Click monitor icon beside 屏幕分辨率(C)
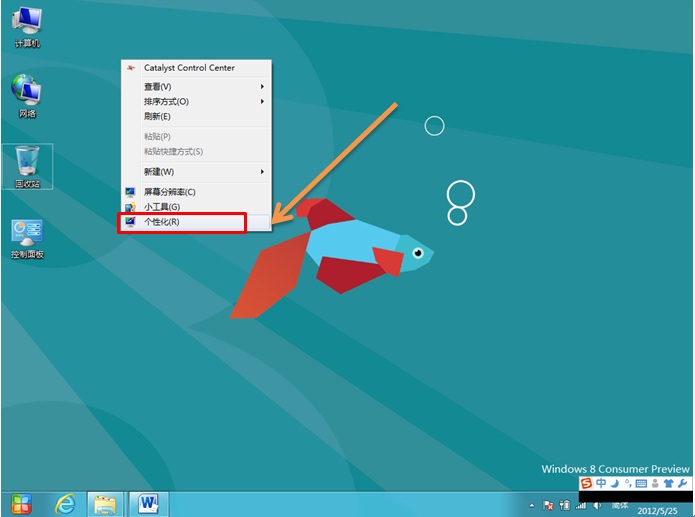This screenshot has width=695, height=517. (x=130, y=192)
